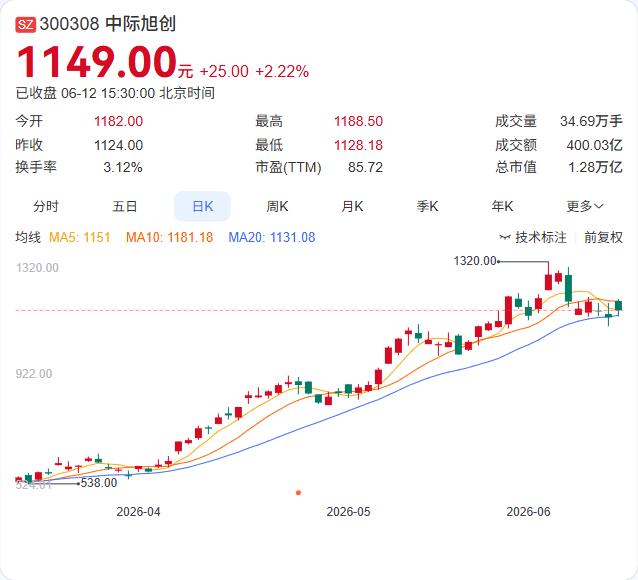Click the 成交量 value 34.69万手
638x580 pixels.
[x=591, y=121]
